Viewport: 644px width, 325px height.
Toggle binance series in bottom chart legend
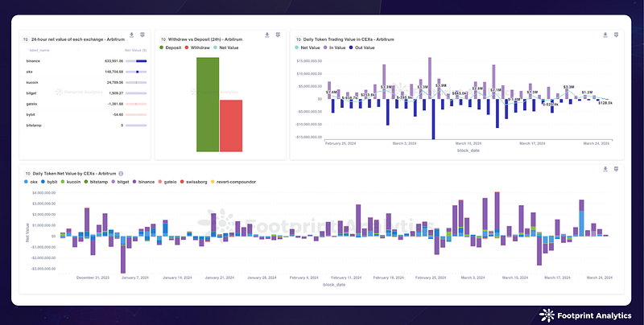pos(143,181)
